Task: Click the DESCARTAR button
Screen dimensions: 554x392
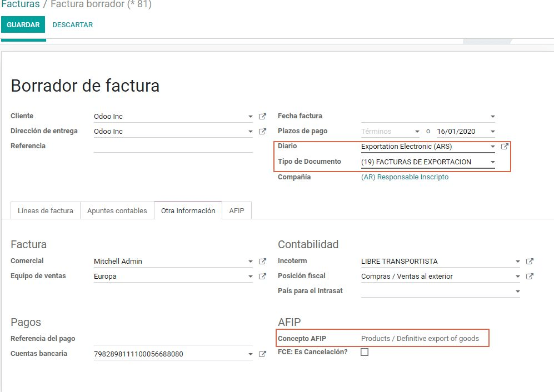Action: tap(73, 25)
